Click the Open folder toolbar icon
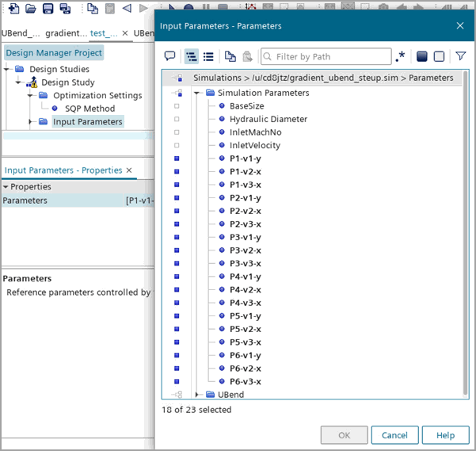The height and width of the screenshot is (451, 476). [31, 9]
